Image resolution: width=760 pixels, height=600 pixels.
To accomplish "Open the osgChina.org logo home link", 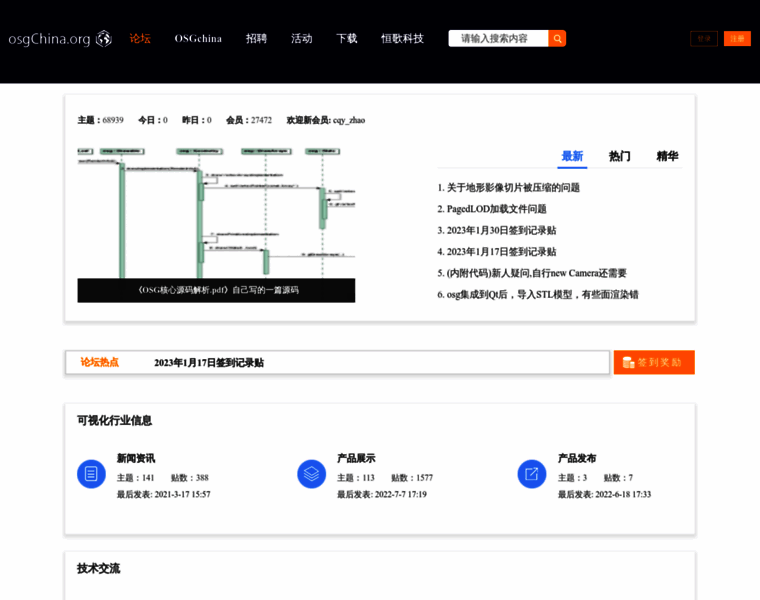I will 60,38.
